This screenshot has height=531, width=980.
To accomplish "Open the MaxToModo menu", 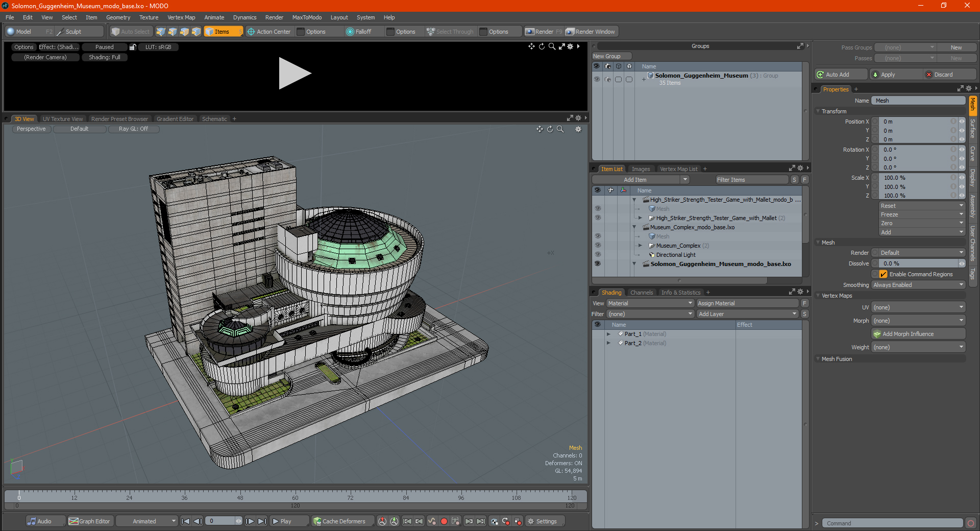I will 307,17.
